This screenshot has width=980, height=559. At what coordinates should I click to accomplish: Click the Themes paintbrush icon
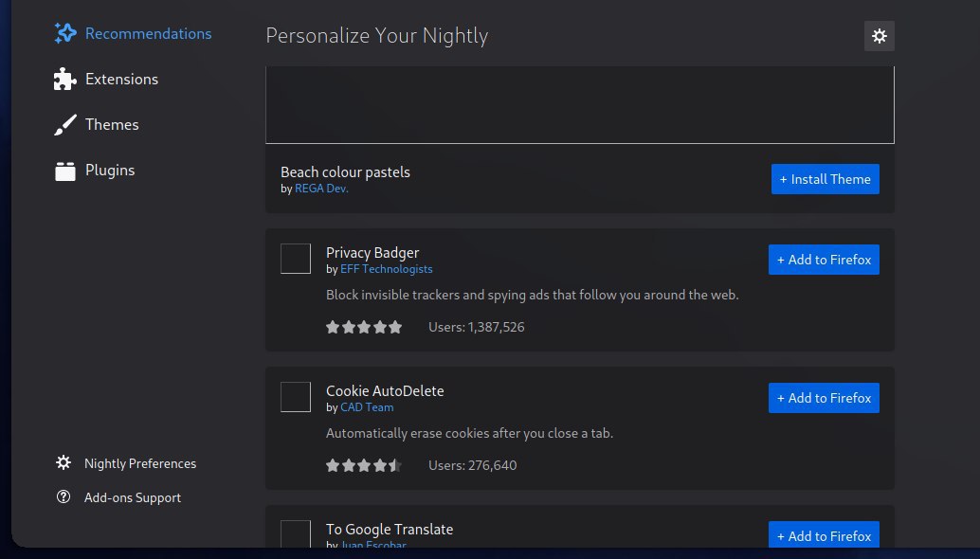[65, 125]
